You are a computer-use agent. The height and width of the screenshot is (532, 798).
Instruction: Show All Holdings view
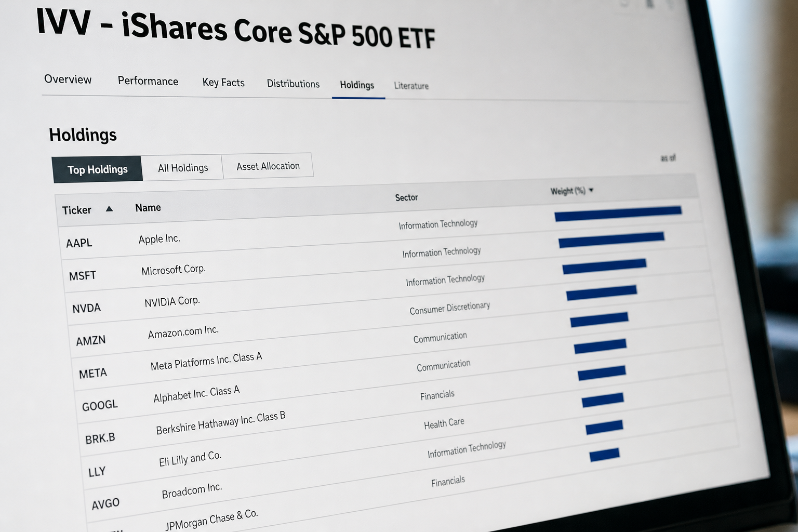click(x=182, y=168)
